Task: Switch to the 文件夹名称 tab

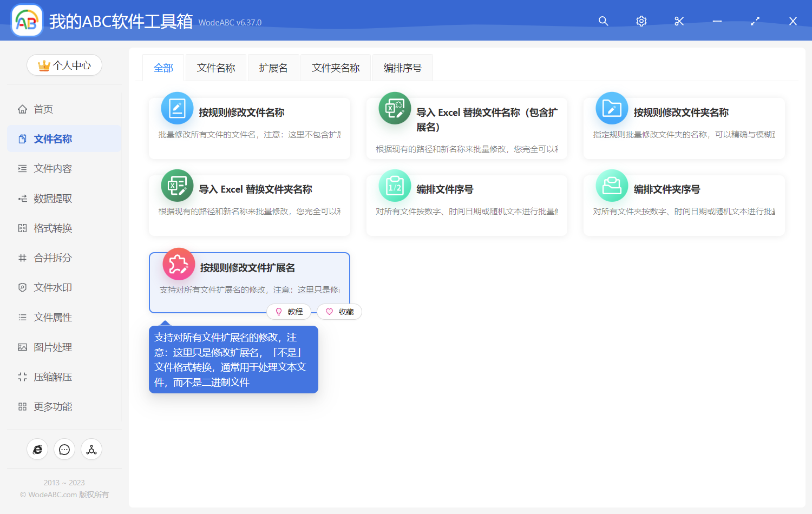Action: point(335,67)
